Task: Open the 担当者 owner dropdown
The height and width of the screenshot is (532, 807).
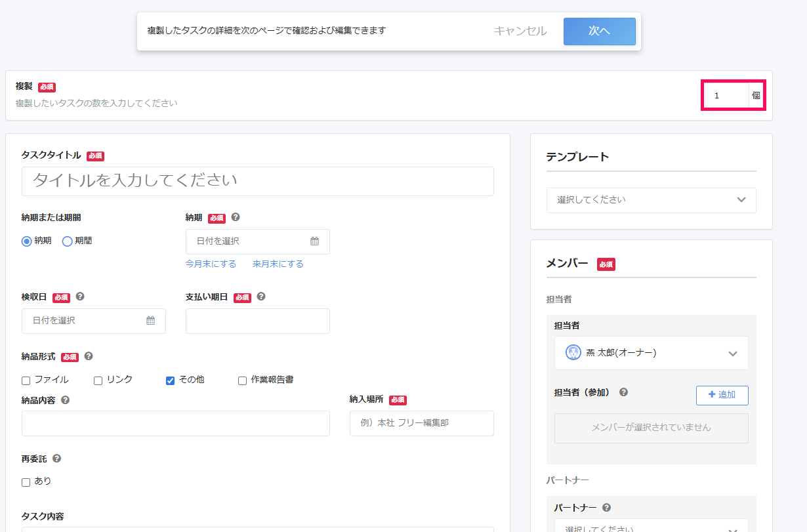Action: [x=652, y=353]
